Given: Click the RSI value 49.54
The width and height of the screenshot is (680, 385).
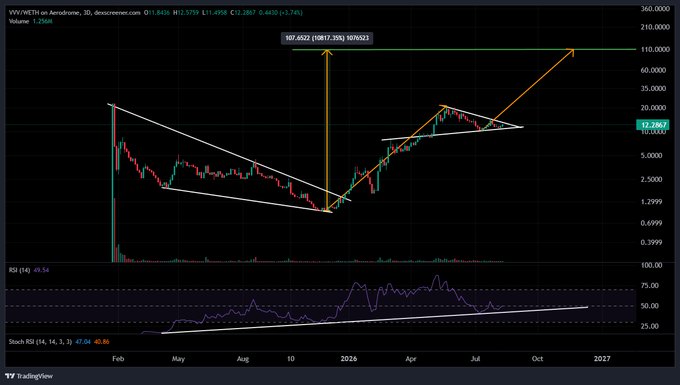Looking at the screenshot, I should pos(41,270).
